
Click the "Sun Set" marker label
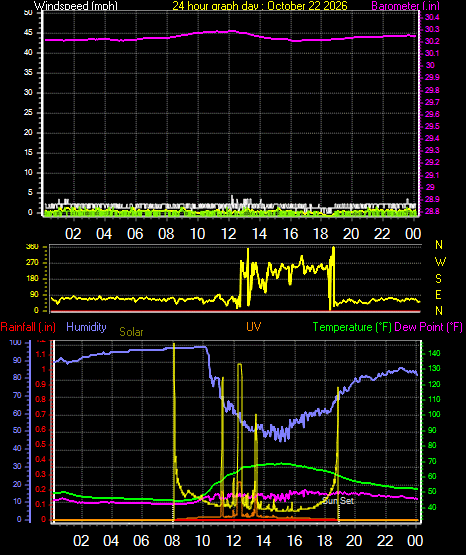click(338, 501)
